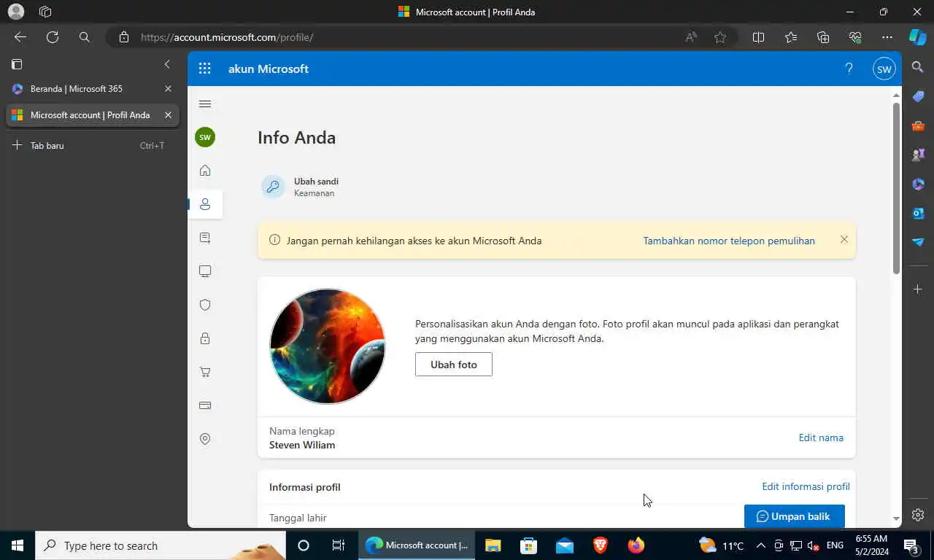Open Mail app from taskbar

(x=565, y=545)
